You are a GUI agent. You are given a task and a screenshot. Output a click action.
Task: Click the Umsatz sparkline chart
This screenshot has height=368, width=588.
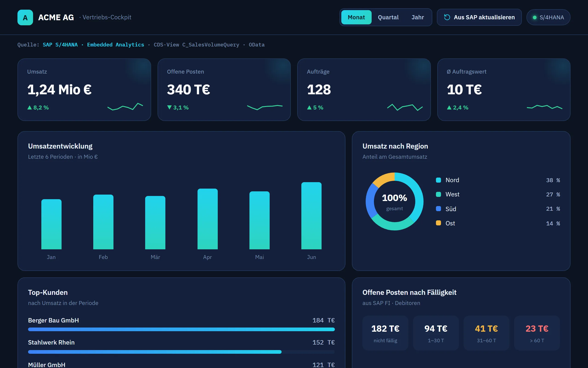tap(125, 106)
